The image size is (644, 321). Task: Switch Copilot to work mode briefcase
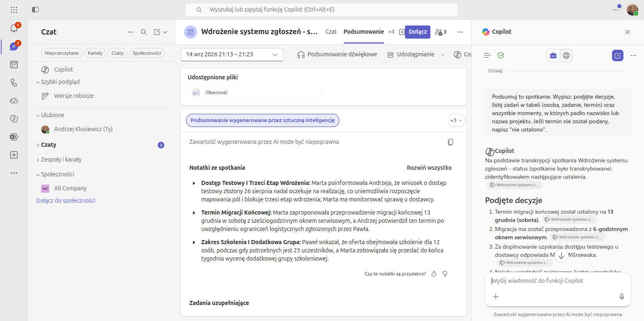(553, 55)
